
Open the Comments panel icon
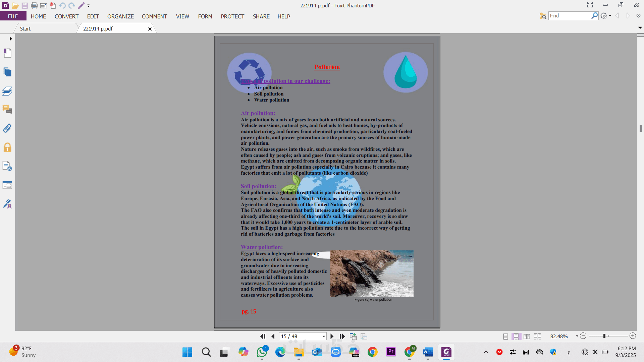tap(7, 110)
